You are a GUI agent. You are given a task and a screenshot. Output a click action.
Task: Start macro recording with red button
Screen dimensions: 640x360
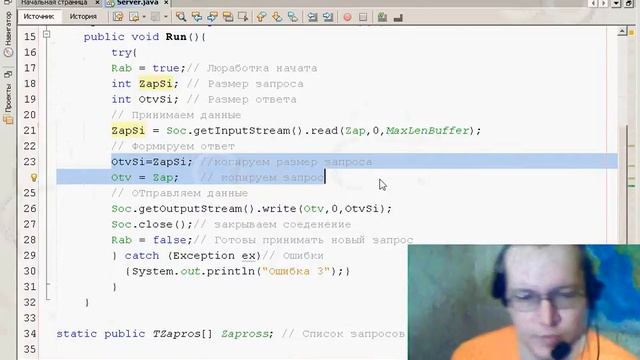coord(347,17)
